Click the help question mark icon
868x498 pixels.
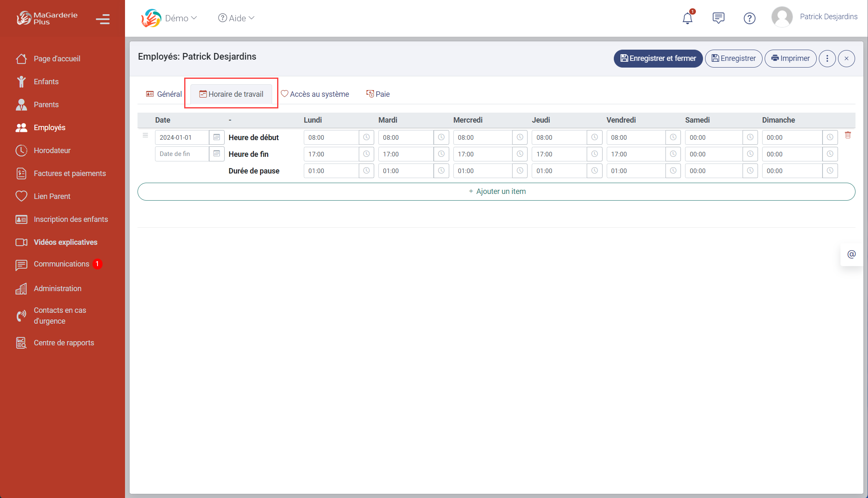click(749, 18)
